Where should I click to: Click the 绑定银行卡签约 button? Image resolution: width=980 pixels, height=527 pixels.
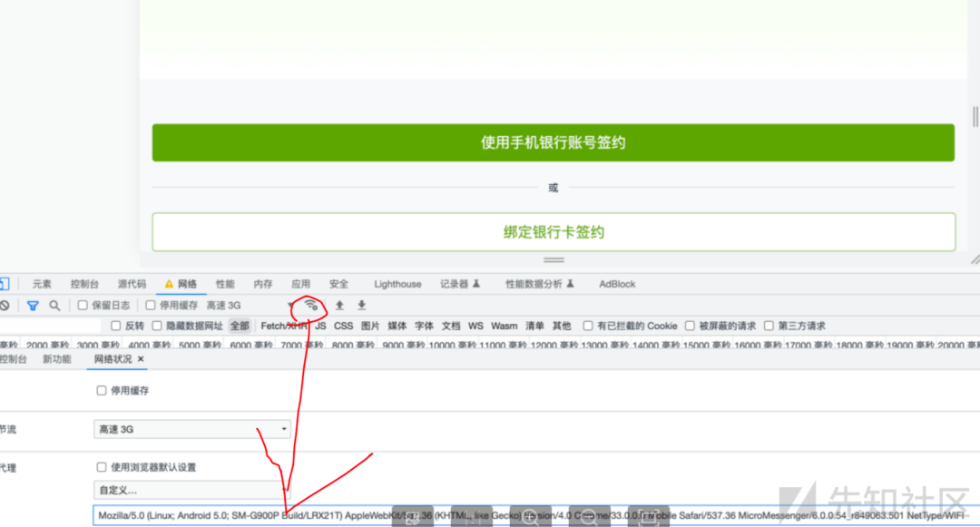coord(554,232)
